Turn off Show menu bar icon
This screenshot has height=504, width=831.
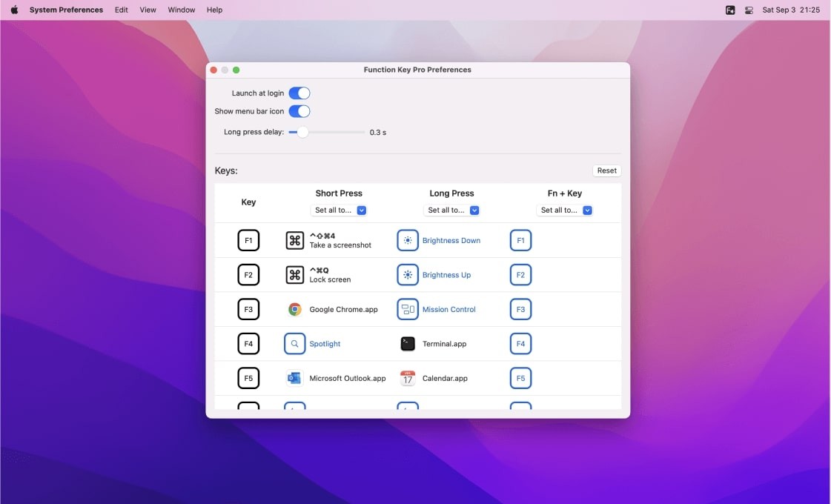pos(299,110)
